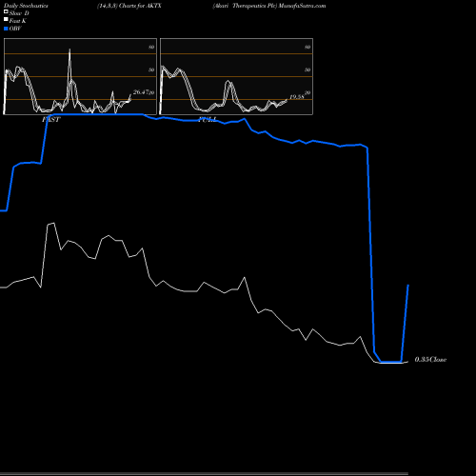Click the 'Fast K' legend label

[18, 21]
